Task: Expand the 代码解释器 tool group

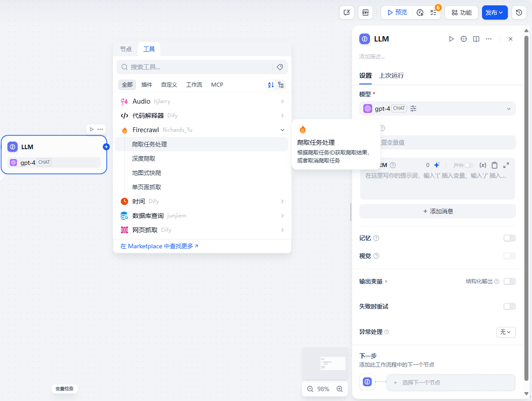Action: pyautogui.click(x=202, y=116)
